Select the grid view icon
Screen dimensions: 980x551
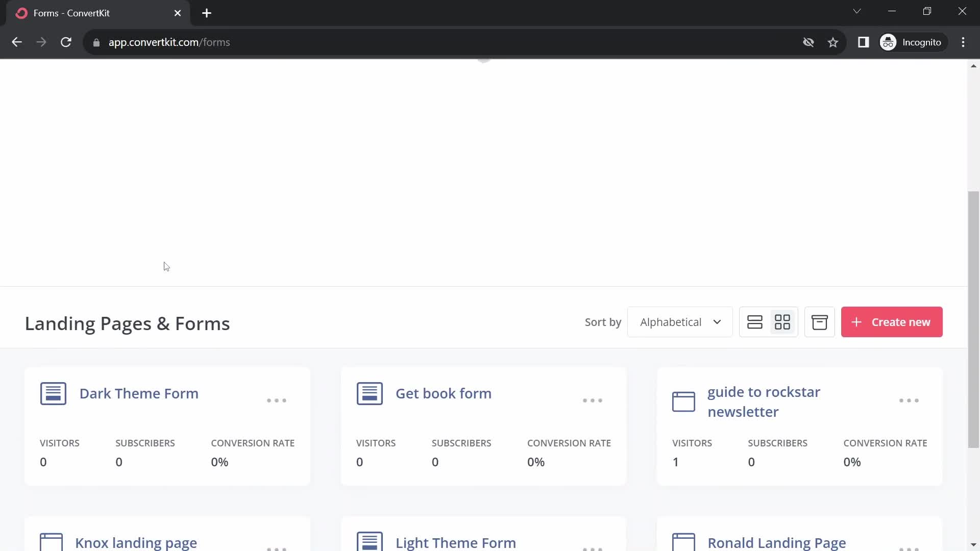click(782, 321)
